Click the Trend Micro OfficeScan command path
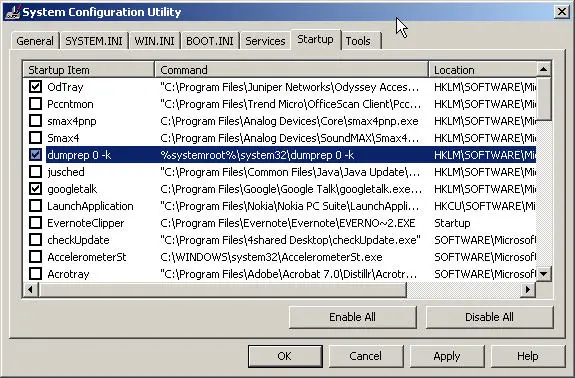Viewport: 575px width, 378px height. (290, 104)
